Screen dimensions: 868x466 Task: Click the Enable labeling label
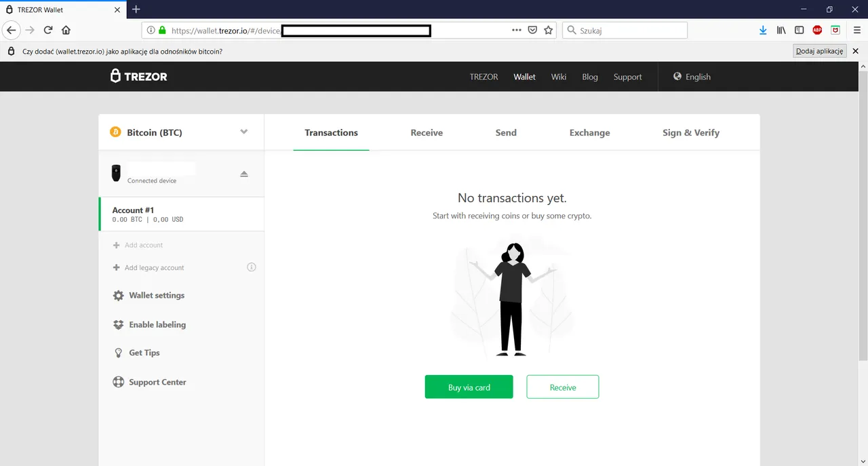pos(157,325)
